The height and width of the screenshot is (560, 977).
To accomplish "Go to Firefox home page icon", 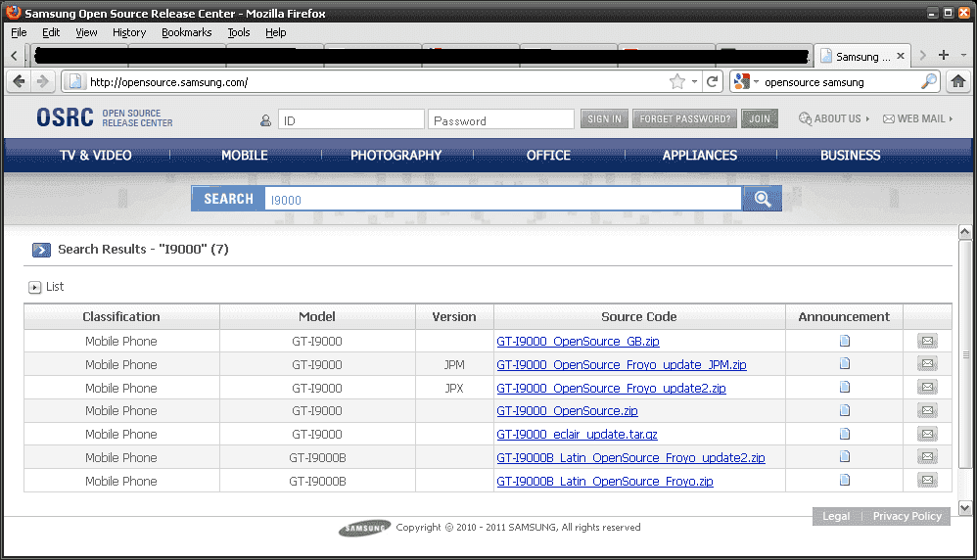I will coord(958,81).
